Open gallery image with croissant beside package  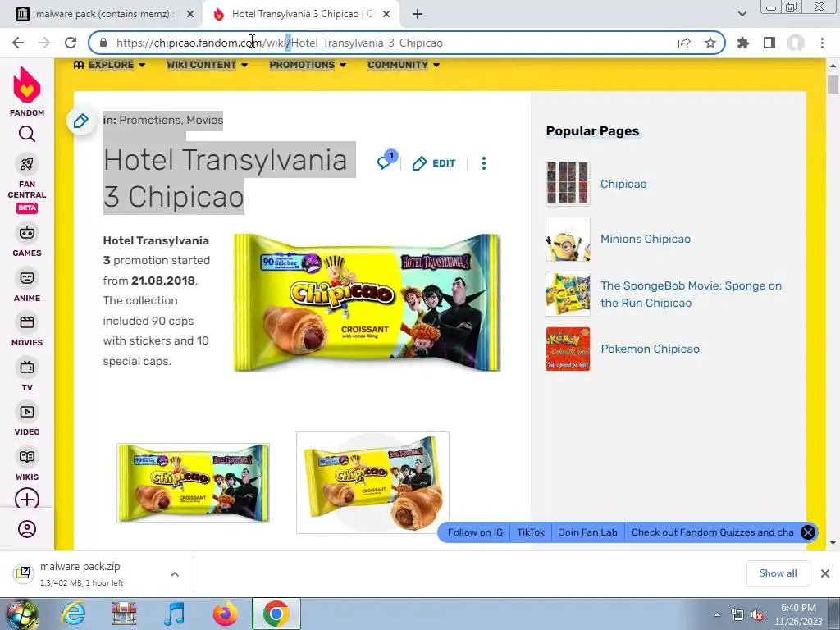[x=373, y=482]
